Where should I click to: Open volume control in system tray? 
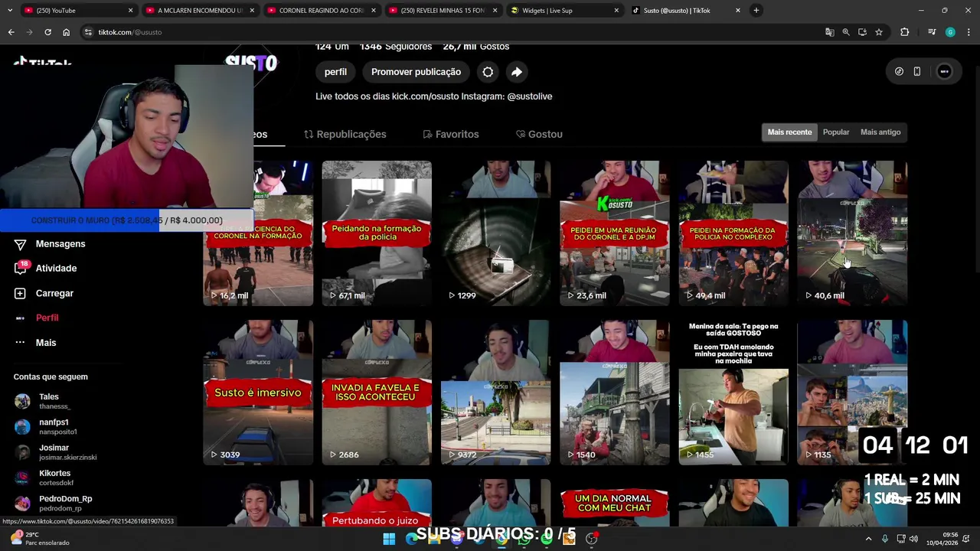915,539
